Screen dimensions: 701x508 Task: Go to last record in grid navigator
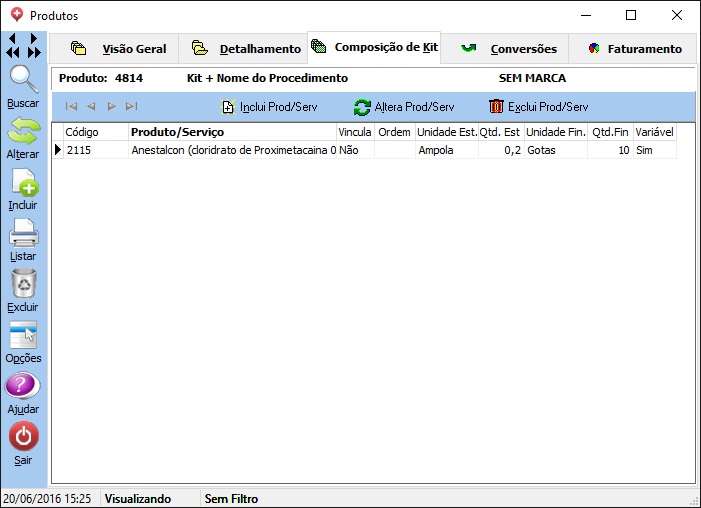(131, 106)
